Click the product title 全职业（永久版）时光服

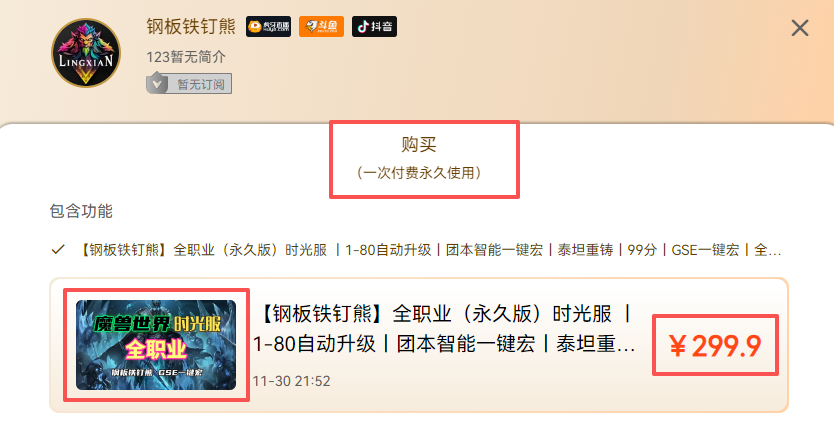coord(502,314)
